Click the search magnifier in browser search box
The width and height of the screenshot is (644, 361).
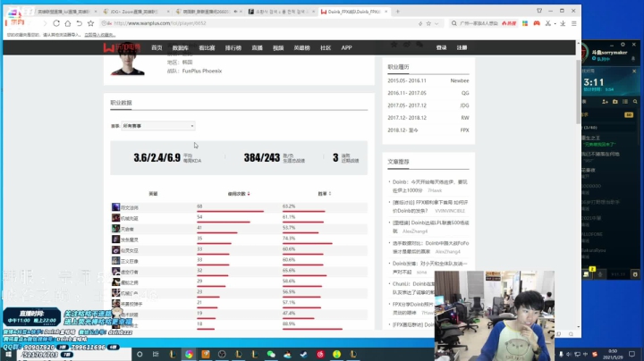pos(453,23)
